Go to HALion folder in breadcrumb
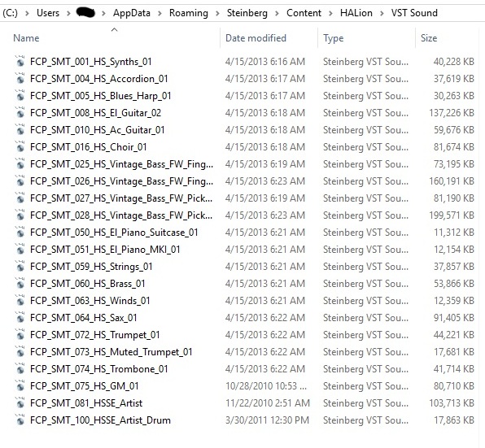 356,13
